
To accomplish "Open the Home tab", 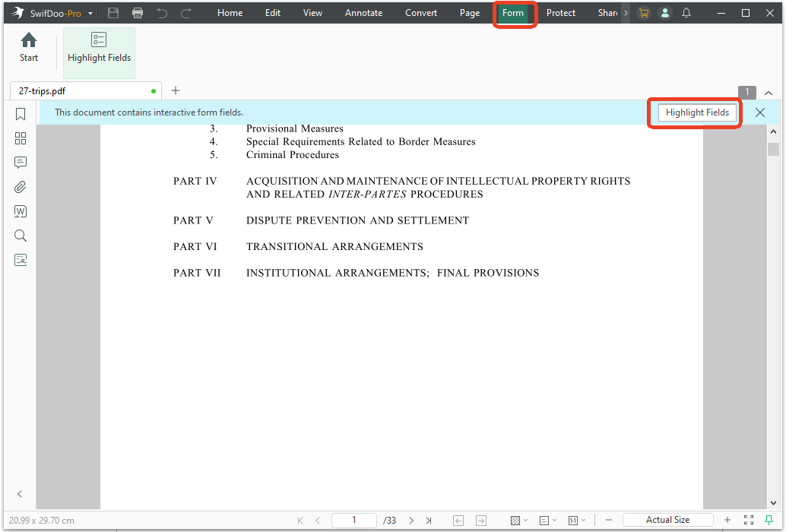I will click(230, 13).
